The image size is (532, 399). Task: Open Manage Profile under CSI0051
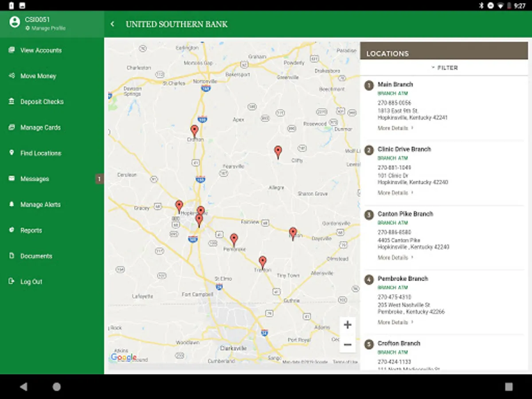[45, 28]
